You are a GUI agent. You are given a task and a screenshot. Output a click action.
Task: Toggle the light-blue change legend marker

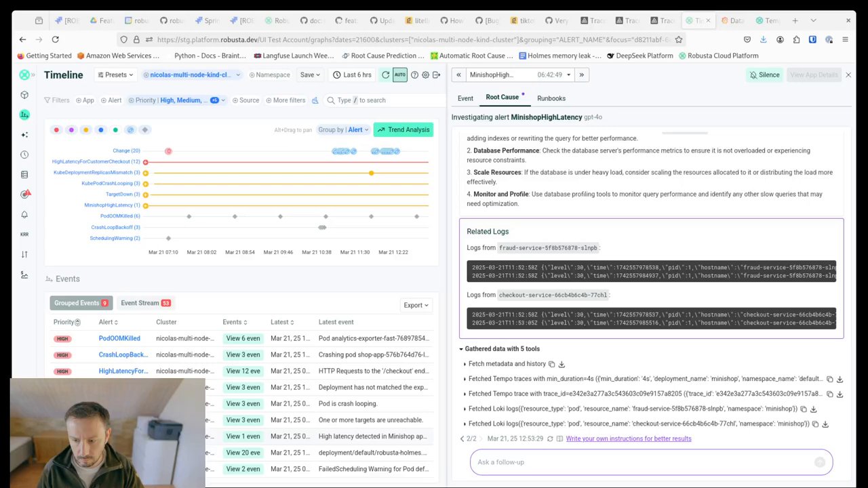130,129
